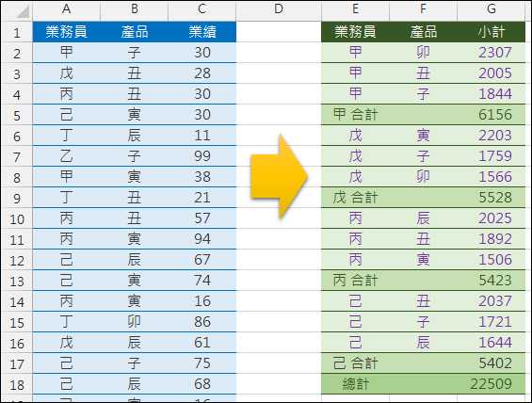This screenshot has height=403, width=532.
Task: Click the 己 合計 subtotal label
Action: pyautogui.click(x=355, y=363)
